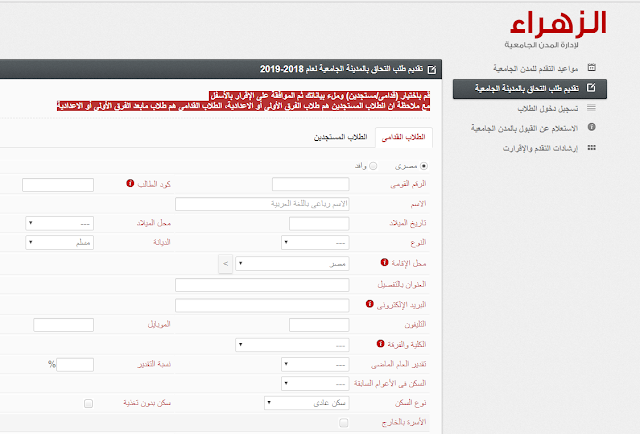Click the البريد الإلكترونى input field
Screen dimensions: 640x434
(x=262, y=305)
